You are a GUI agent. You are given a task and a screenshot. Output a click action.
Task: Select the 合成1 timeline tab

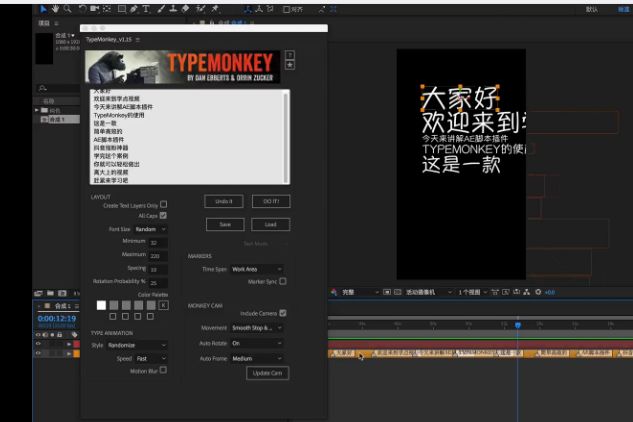63,306
